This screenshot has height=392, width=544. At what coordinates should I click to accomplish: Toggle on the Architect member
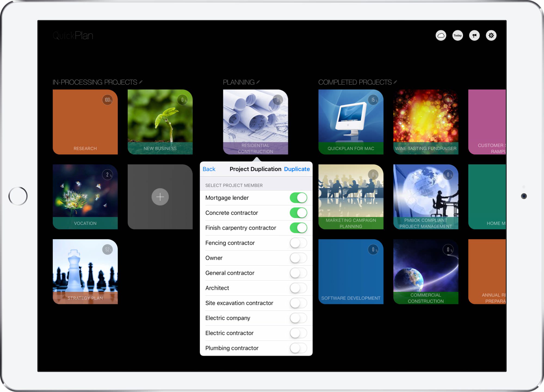coord(298,288)
